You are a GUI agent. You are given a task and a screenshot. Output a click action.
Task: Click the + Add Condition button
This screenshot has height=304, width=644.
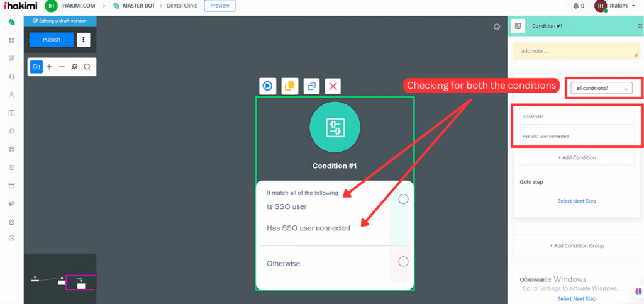pos(577,157)
